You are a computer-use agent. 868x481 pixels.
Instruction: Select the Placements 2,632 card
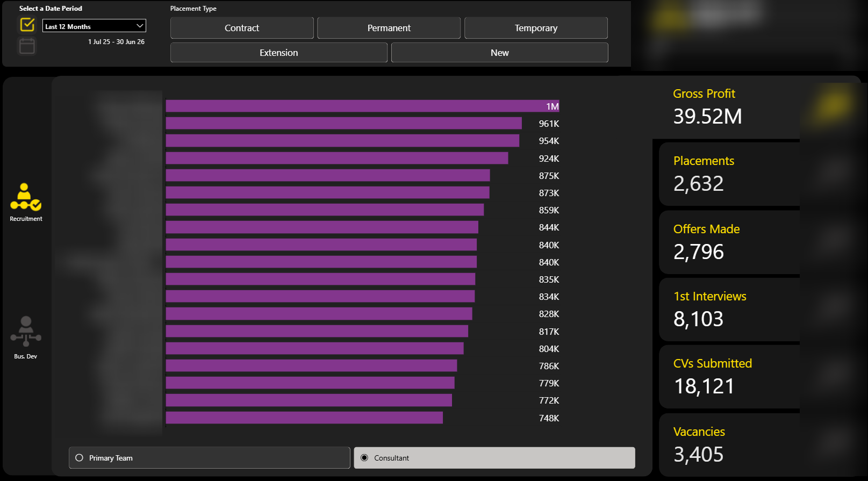point(729,175)
